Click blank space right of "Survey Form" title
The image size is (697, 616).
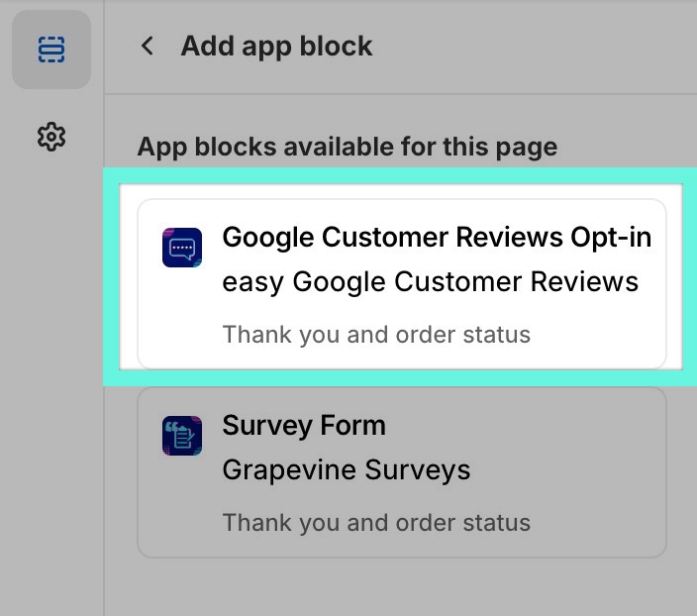click(x=525, y=426)
